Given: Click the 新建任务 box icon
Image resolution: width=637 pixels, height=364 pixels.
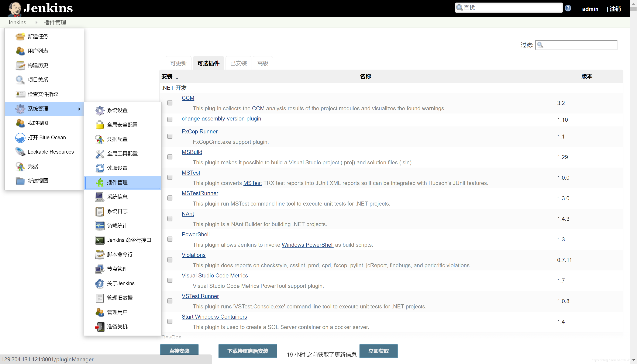Looking at the screenshot, I should pyautogui.click(x=20, y=36).
